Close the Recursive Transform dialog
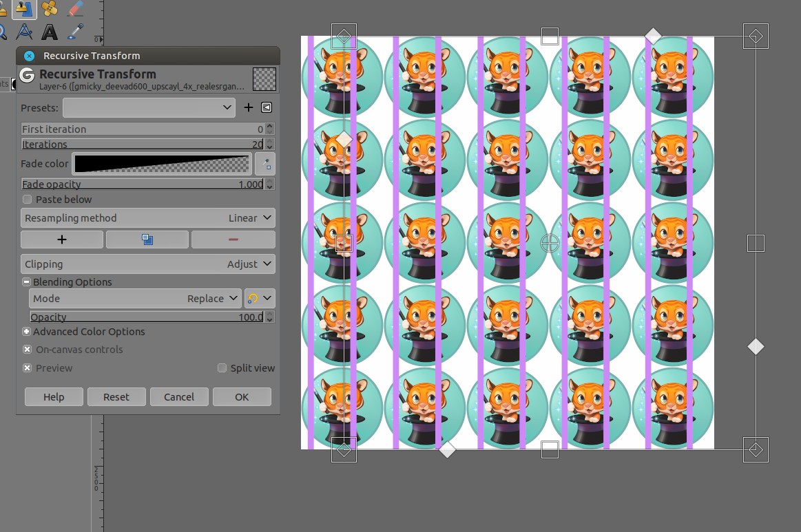 pos(29,56)
